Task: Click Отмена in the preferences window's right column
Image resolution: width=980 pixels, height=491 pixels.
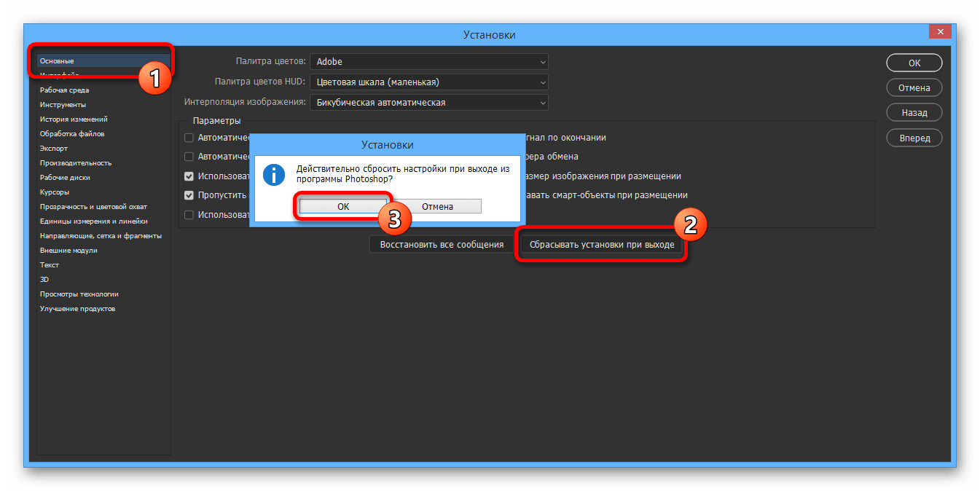Action: pyautogui.click(x=914, y=88)
